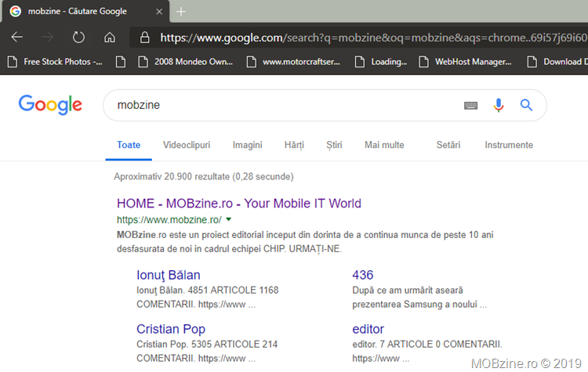Start voice search with microphone icon
Image resolution: width=588 pixels, height=372 pixels.
(x=499, y=105)
